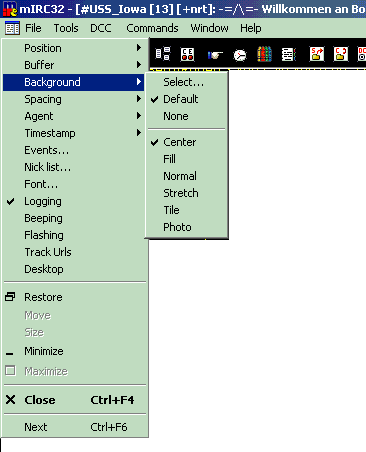Open the Window menu
366x452 pixels.
pos(209,28)
